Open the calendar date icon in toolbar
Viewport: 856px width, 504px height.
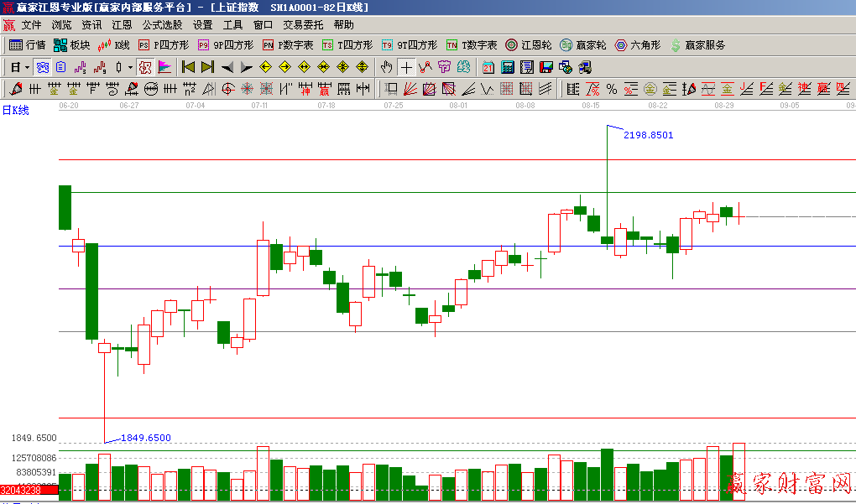coord(488,67)
